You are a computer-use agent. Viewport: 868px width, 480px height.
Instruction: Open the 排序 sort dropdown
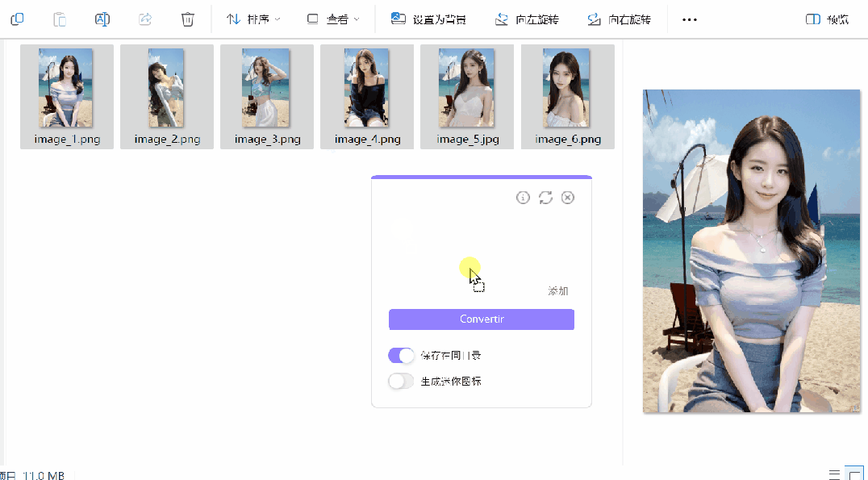click(x=253, y=19)
